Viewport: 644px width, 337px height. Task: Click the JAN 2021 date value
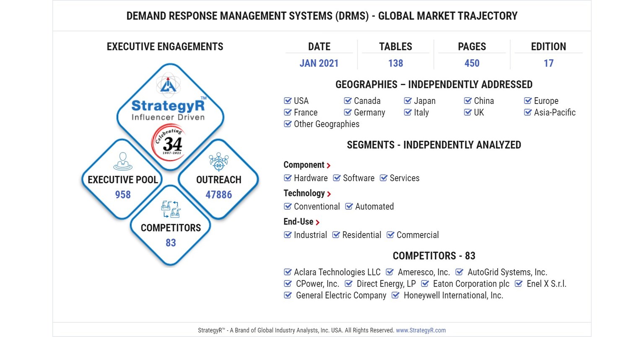click(x=319, y=63)
